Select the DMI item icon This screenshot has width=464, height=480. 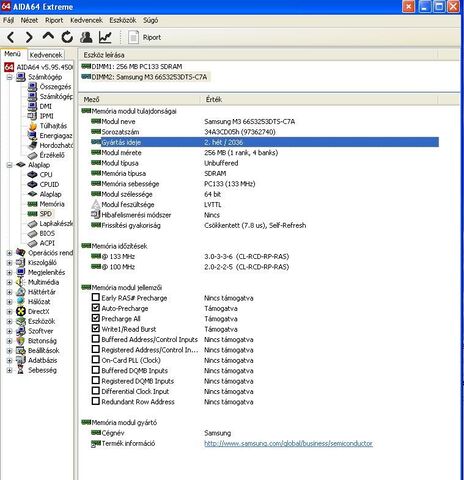pos(32,106)
